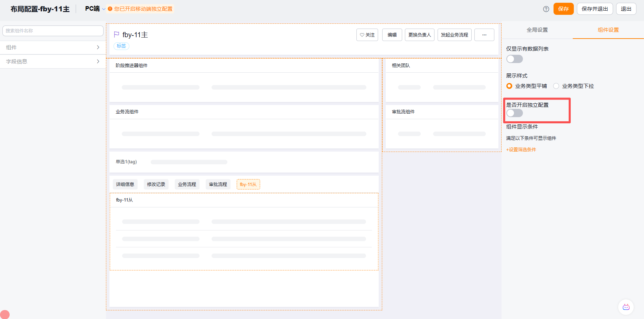
Task: Select the 业务类型下拉 radio option
Action: [556, 86]
